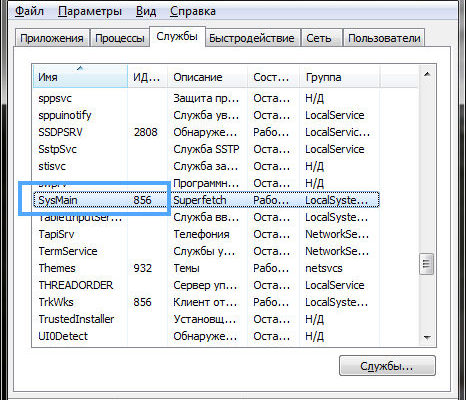Screen dimensions: 466x400
Task: Switch to the Приложения tab
Action: [x=52, y=38]
